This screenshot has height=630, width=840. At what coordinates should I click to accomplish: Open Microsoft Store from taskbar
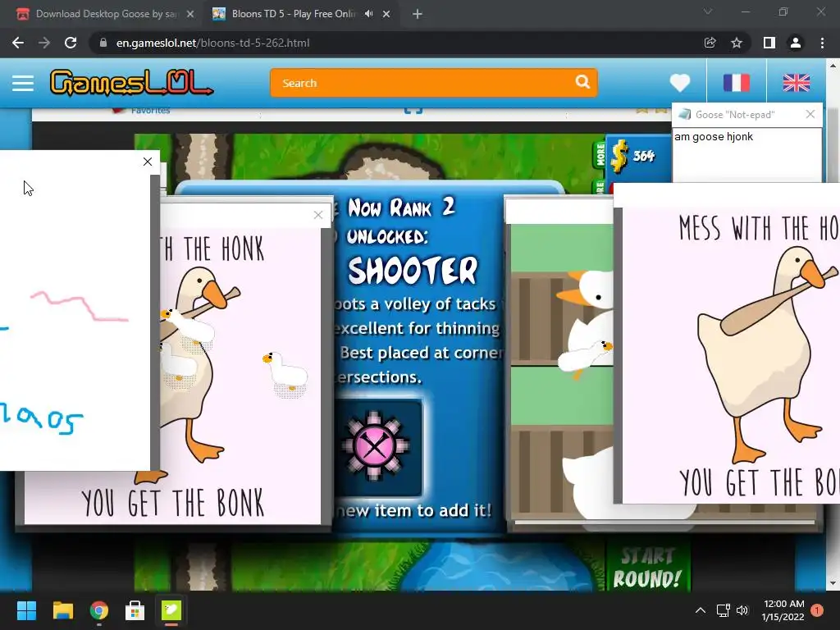(x=135, y=610)
